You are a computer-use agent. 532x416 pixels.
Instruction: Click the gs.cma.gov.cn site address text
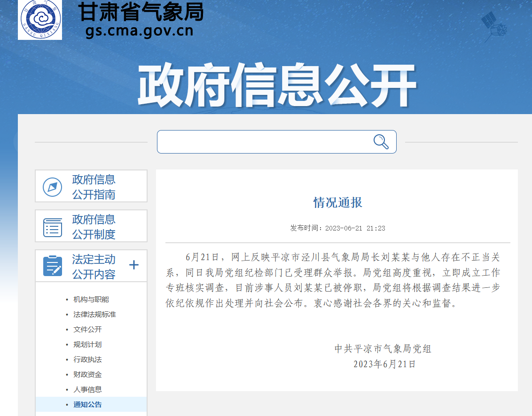coord(140,31)
